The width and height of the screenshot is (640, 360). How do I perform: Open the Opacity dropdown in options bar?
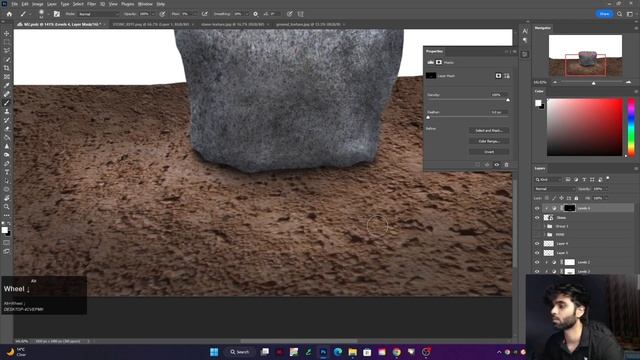[153, 14]
